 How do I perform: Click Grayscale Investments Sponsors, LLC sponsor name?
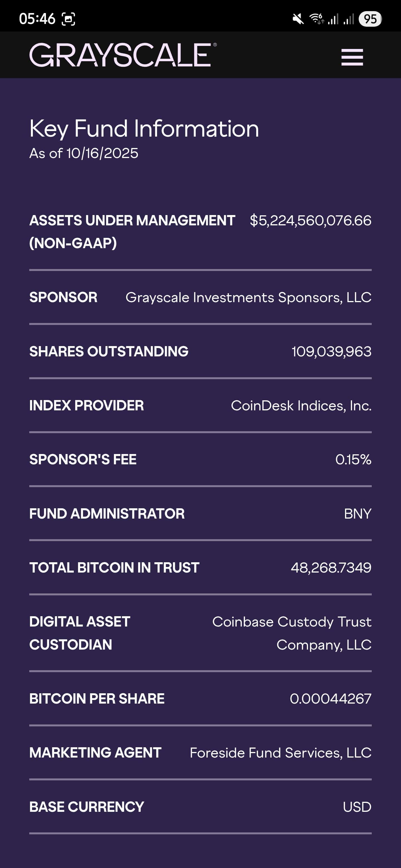tap(248, 297)
